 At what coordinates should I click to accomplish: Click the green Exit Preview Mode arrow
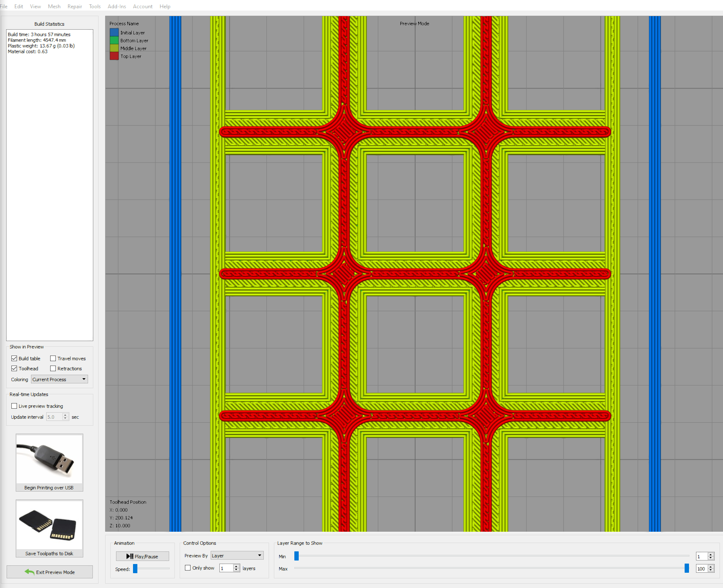[30, 572]
